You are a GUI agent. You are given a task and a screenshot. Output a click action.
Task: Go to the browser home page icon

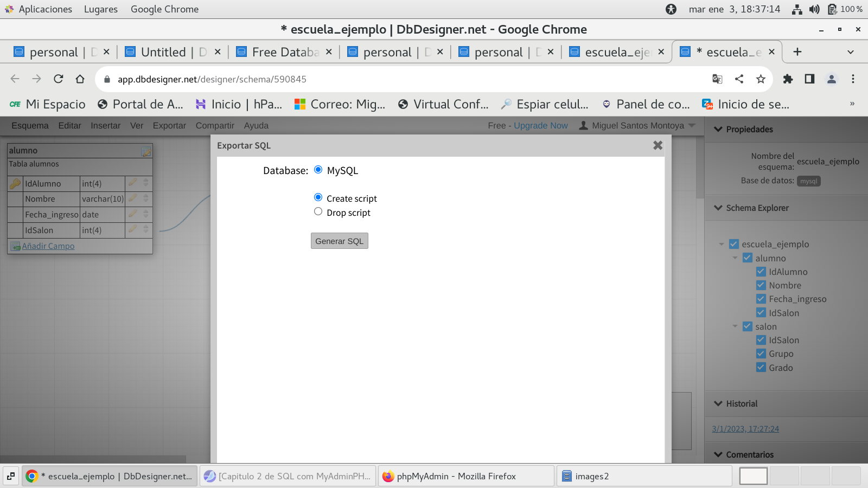pos(80,79)
